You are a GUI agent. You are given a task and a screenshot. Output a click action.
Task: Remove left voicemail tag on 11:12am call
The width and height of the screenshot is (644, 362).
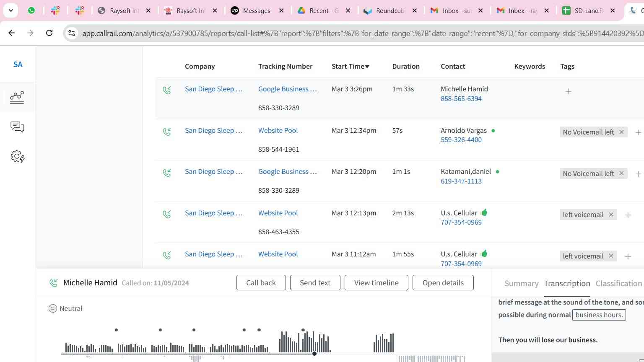coord(611,256)
